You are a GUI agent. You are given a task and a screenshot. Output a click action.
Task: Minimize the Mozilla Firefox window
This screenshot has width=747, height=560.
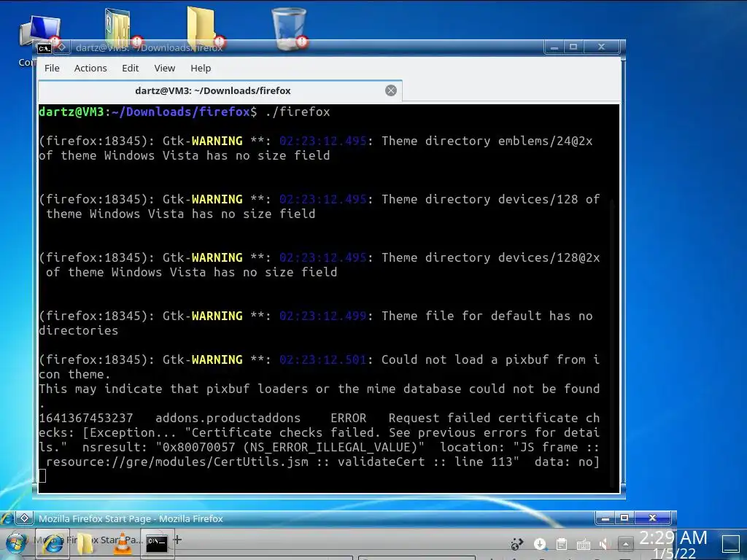pos(605,518)
